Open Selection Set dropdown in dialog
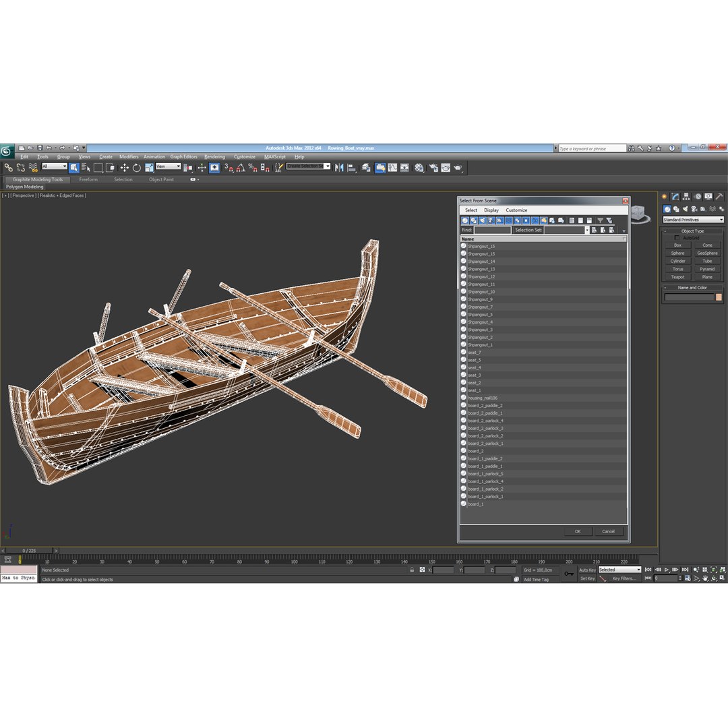This screenshot has width=728, height=728. point(587,230)
